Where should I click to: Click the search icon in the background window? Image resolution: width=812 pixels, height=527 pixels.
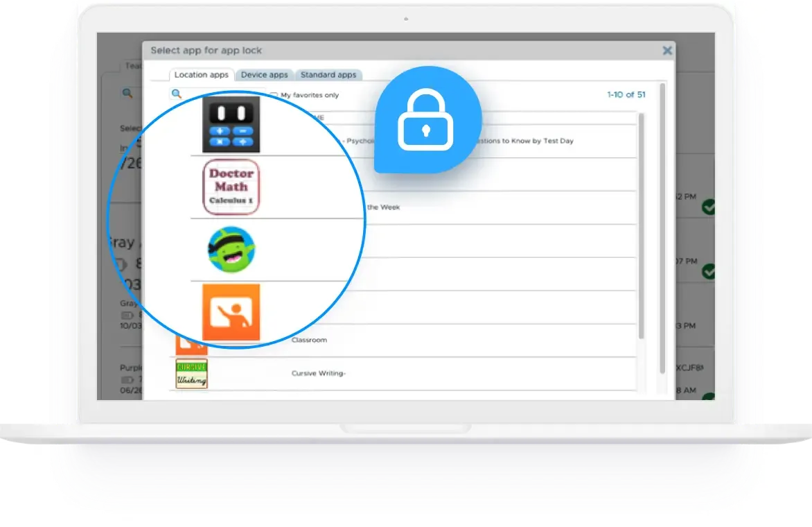(x=127, y=94)
